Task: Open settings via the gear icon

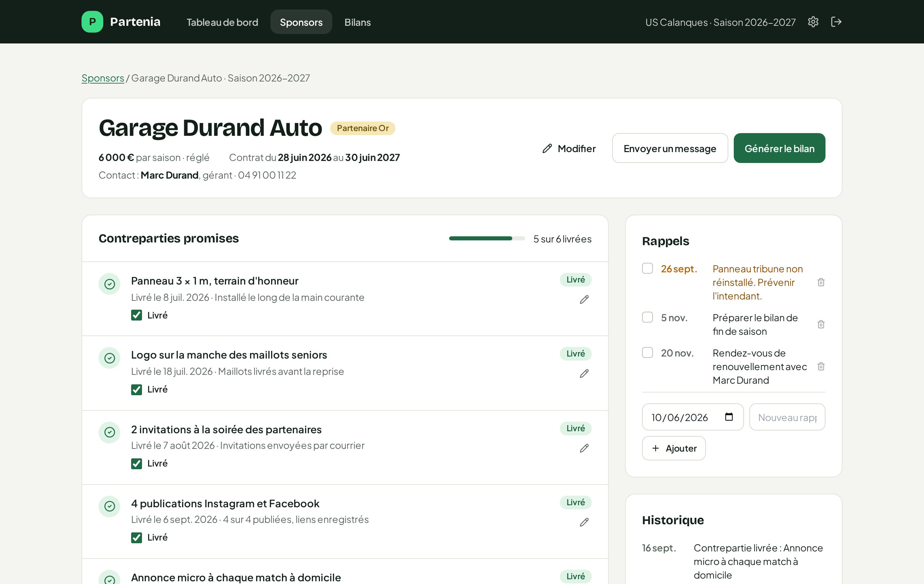Action: (x=813, y=22)
